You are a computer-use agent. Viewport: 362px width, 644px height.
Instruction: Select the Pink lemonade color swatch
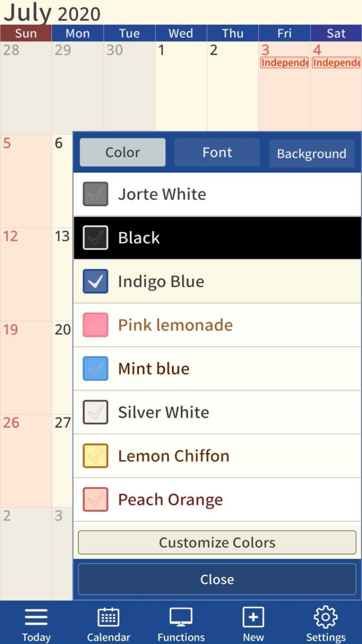pyautogui.click(x=96, y=325)
